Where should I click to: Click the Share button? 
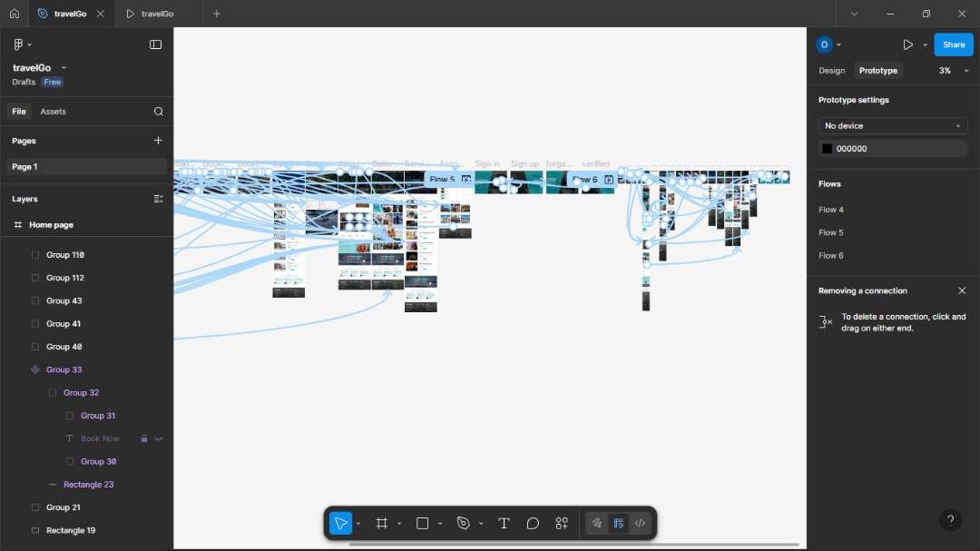(954, 44)
